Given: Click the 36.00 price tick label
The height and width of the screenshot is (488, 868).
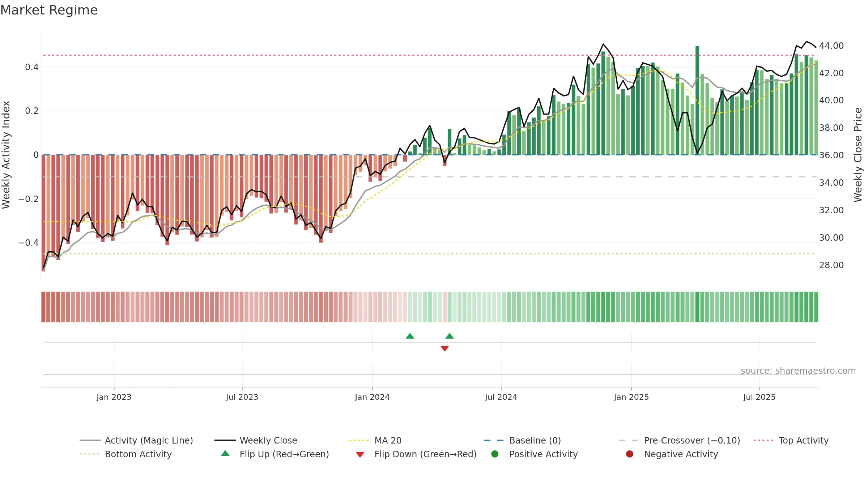Looking at the screenshot, I should [831, 155].
